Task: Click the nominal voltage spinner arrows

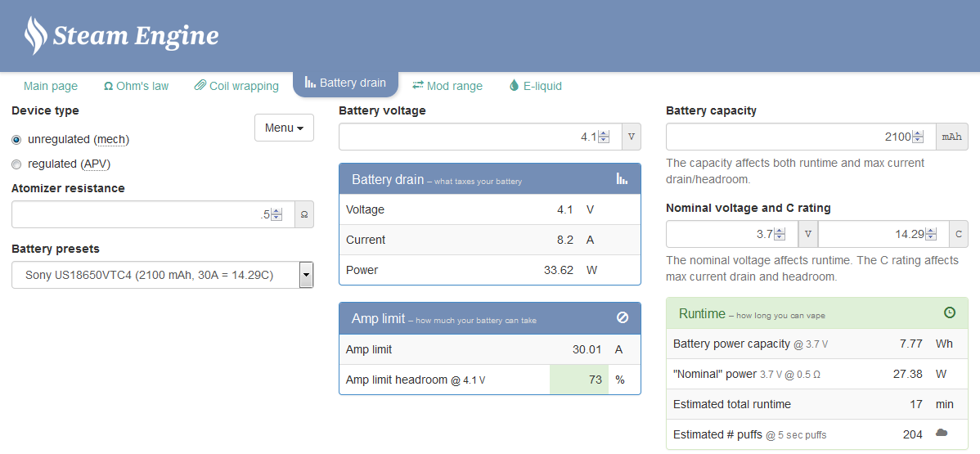Action: [780, 234]
